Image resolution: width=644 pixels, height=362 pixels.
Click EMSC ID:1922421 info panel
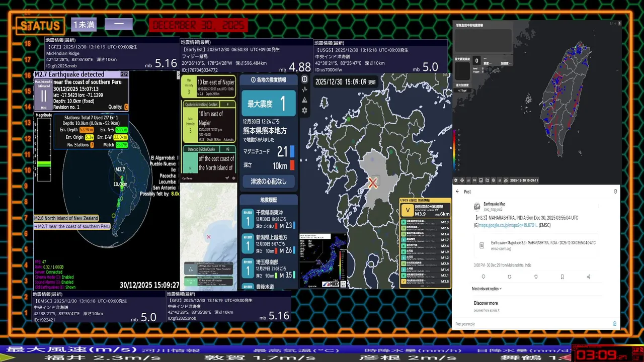pyautogui.click(x=100, y=307)
